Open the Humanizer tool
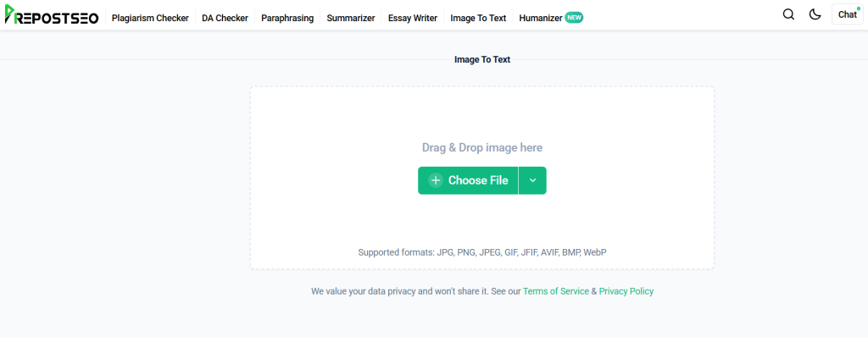Screen dimensions: 868x359 pyautogui.click(x=540, y=18)
